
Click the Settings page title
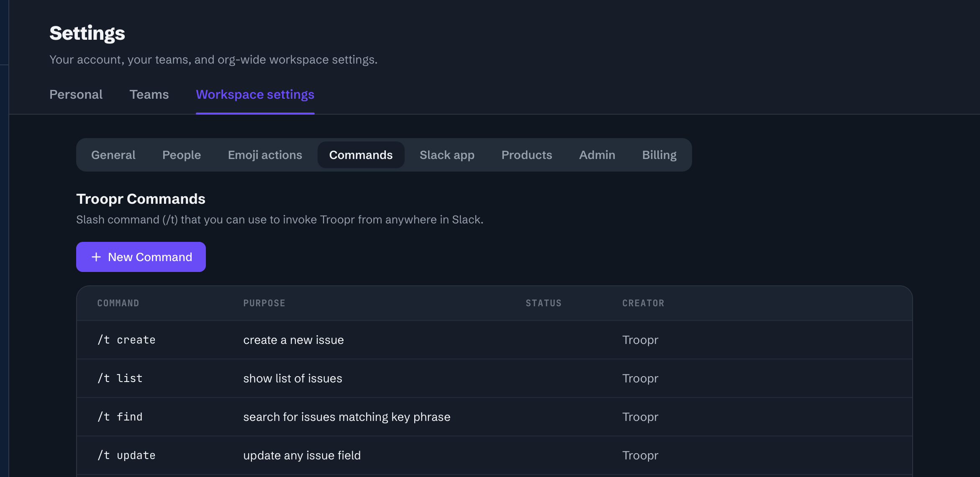point(87,33)
